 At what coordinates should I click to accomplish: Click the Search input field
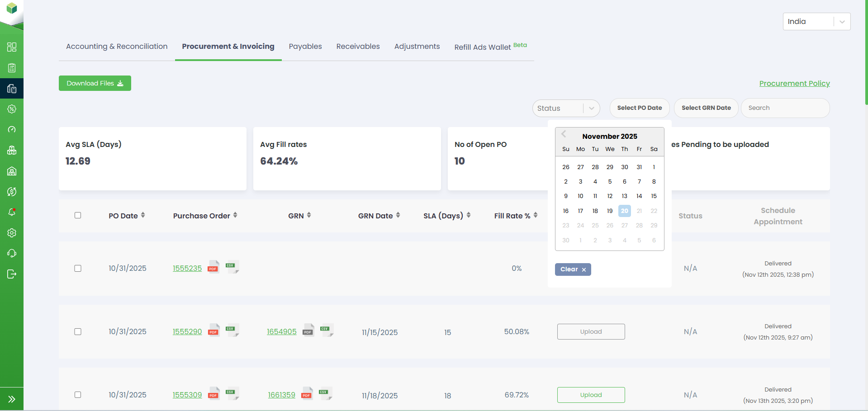(785, 108)
